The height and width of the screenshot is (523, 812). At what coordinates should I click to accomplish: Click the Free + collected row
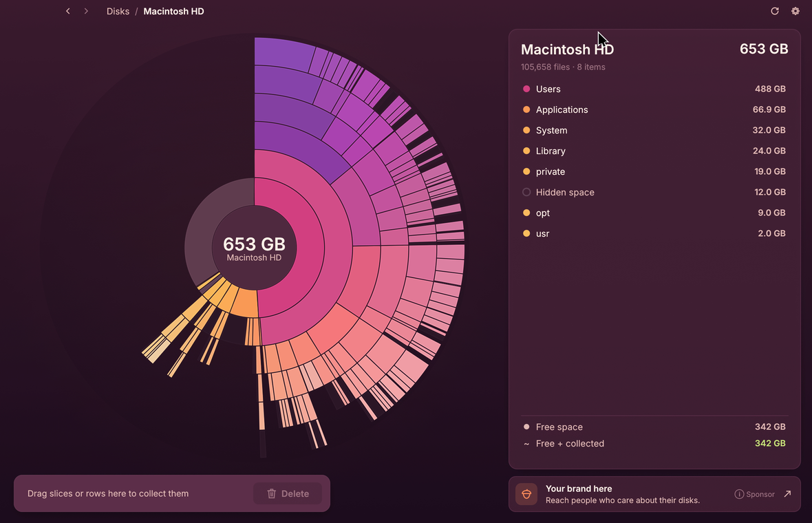(x=654, y=444)
